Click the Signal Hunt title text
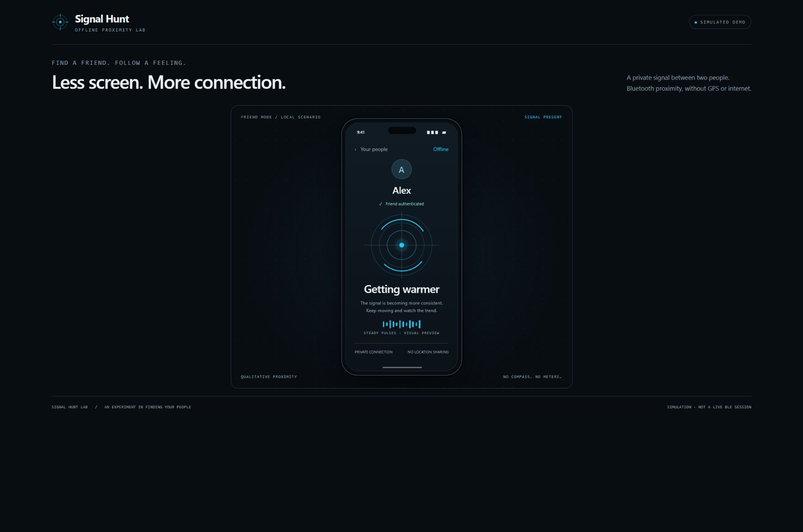803x532 pixels. click(102, 19)
